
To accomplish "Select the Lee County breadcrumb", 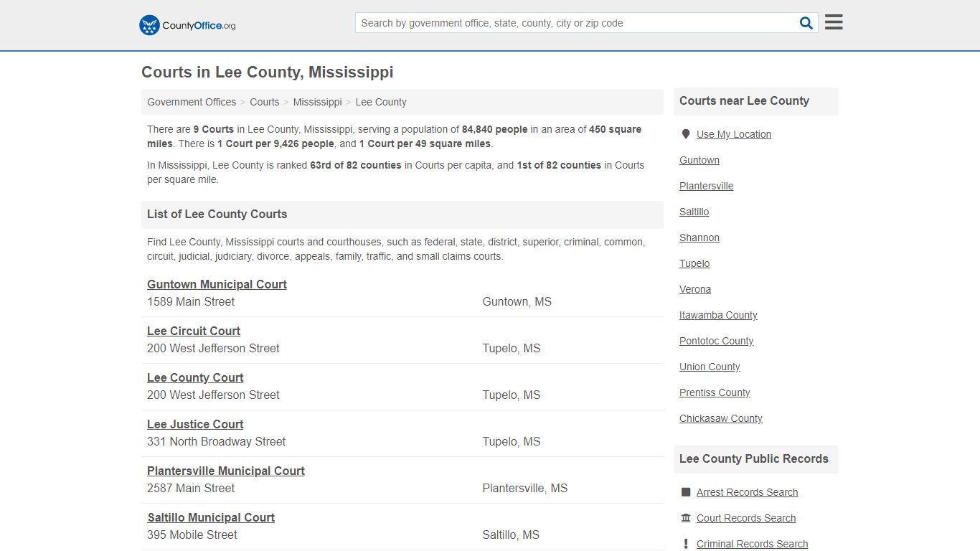I will [x=381, y=102].
